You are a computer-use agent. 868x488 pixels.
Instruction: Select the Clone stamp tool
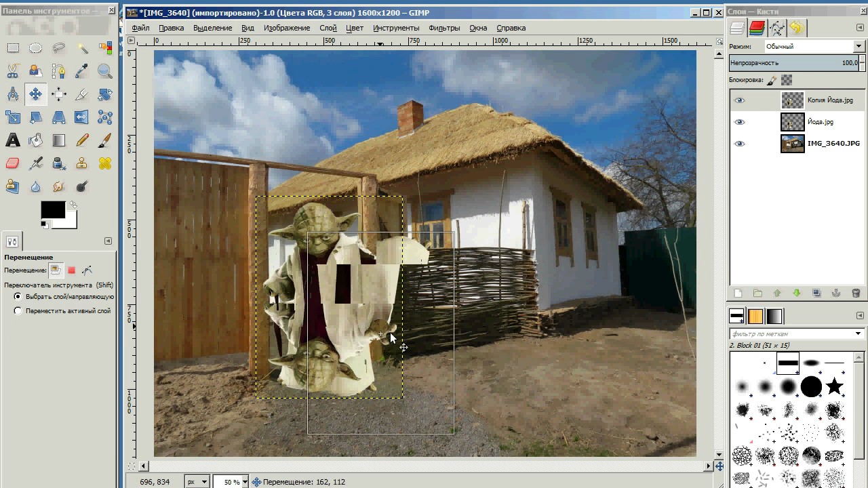coord(82,163)
